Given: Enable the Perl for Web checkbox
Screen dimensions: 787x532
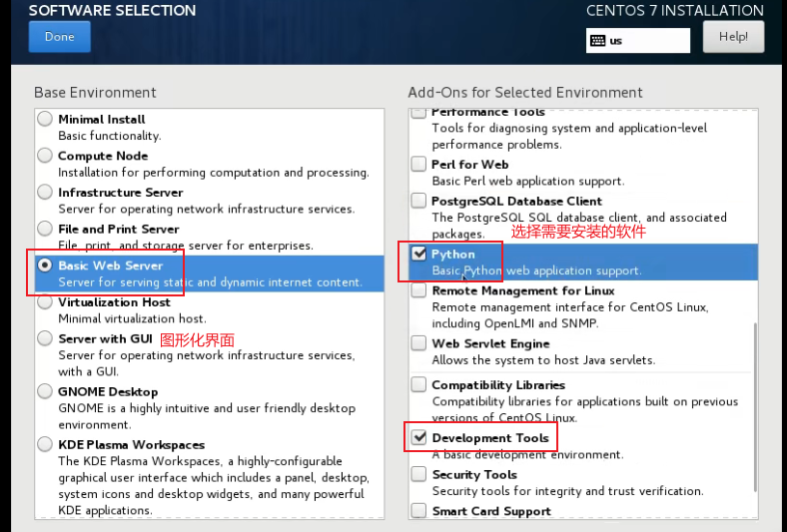Looking at the screenshot, I should [418, 164].
